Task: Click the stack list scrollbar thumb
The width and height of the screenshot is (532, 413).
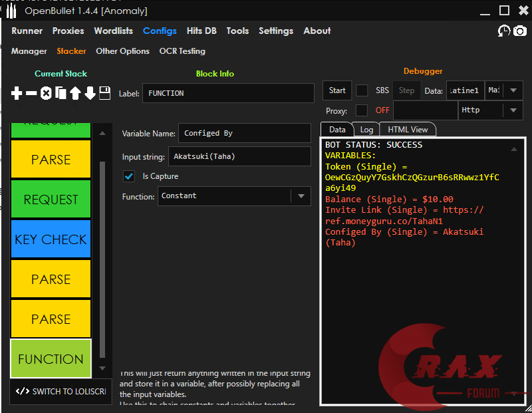Action: click(102, 259)
